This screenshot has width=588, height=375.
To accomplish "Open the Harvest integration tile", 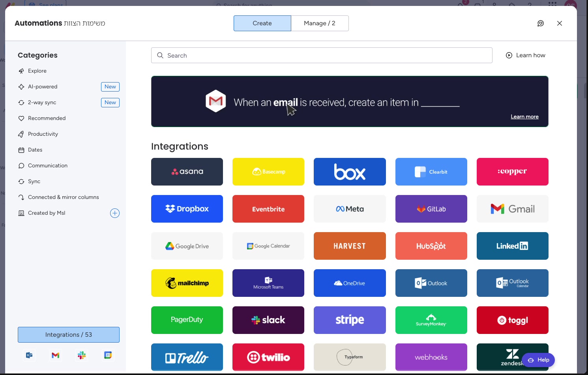I will (x=350, y=246).
